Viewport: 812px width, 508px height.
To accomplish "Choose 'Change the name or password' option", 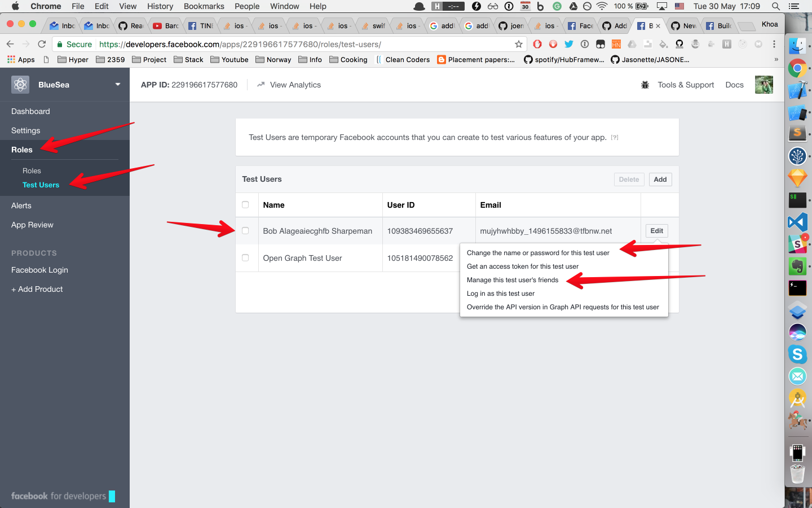I will 538,253.
